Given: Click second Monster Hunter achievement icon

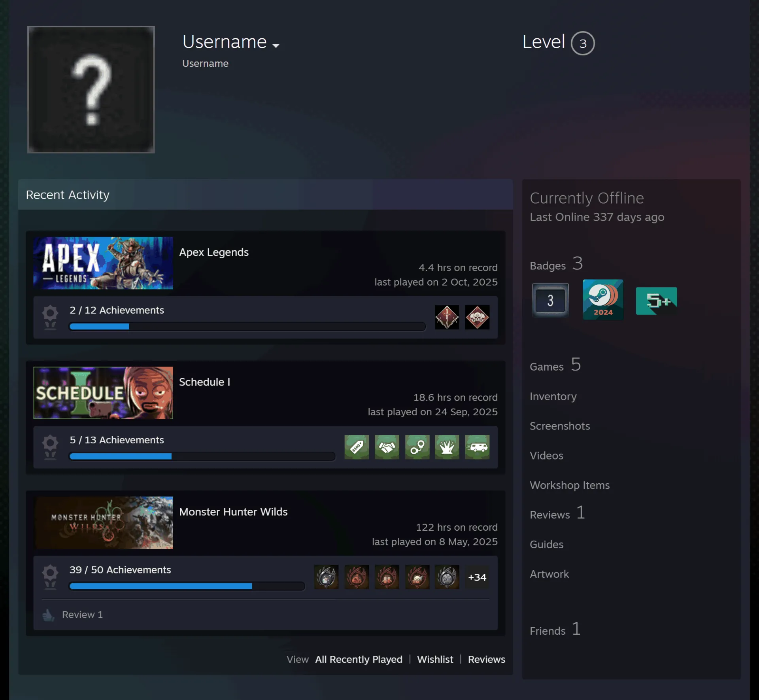Looking at the screenshot, I should click(x=357, y=577).
